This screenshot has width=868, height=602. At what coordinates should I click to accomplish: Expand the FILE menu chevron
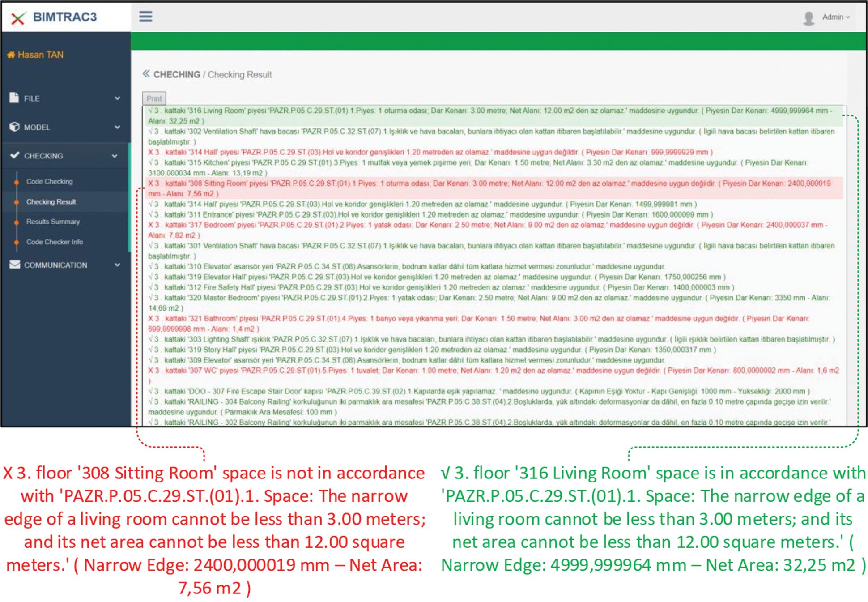click(x=117, y=98)
